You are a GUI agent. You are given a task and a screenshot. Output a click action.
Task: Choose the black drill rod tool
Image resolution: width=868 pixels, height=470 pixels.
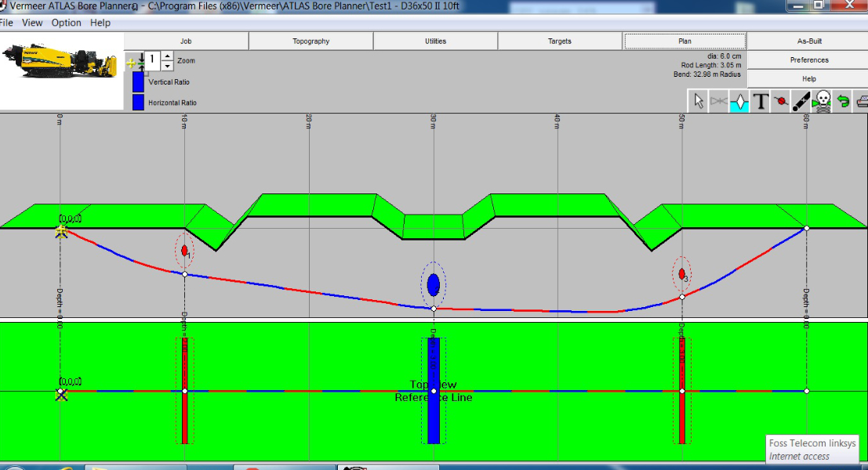pyautogui.click(x=801, y=102)
